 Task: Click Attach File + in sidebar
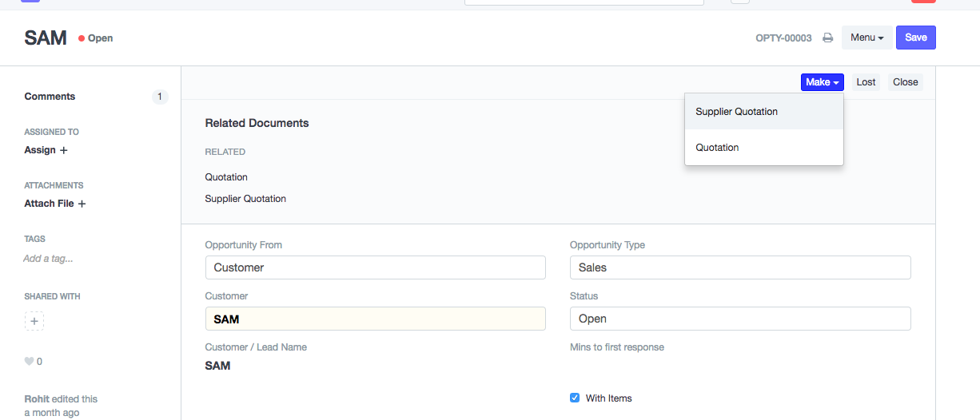click(54, 204)
